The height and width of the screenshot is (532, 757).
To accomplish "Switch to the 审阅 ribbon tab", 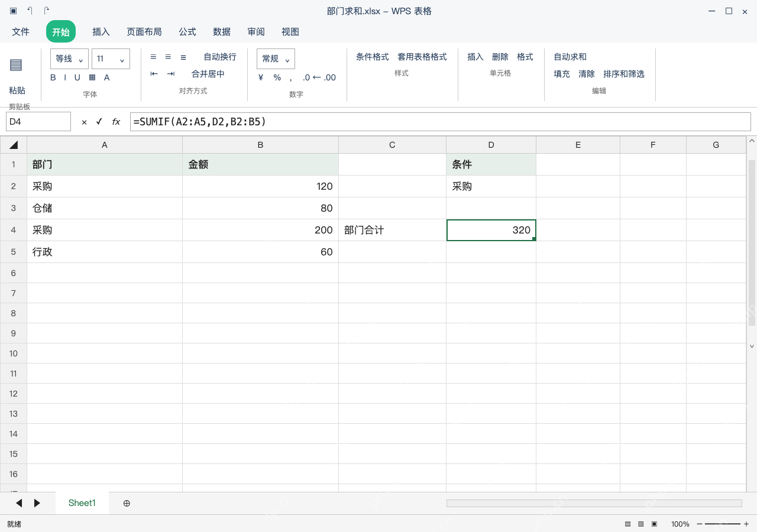I will (x=256, y=32).
